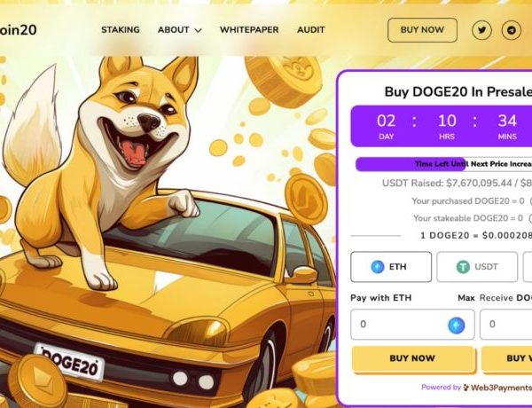Image resolution: width=532 pixels, height=408 pixels.
Task: Click the Ethereum icon in ETH button
Action: (378, 267)
